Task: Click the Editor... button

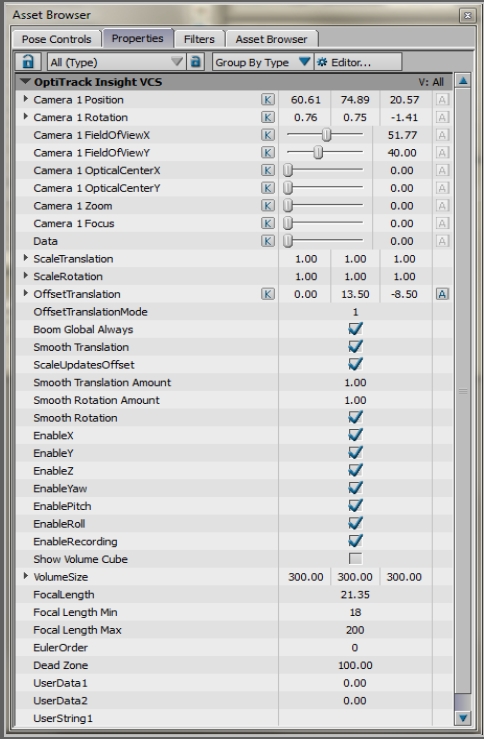Action: [x=358, y=62]
